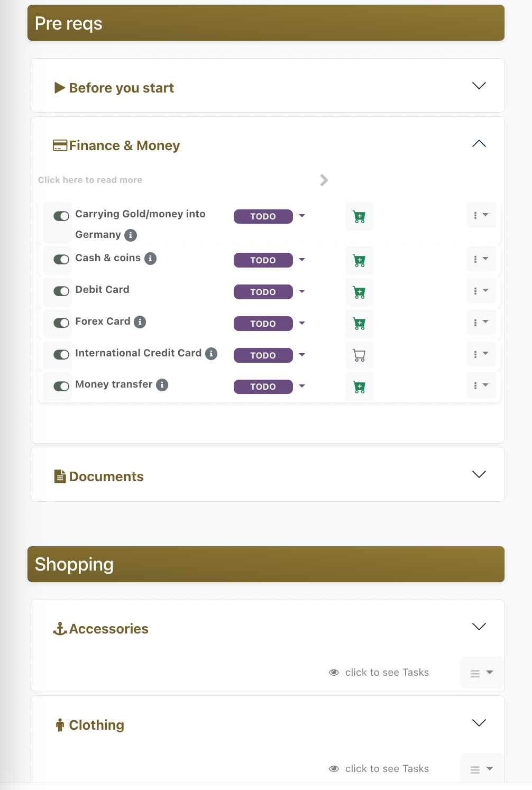Toggle the Cash & coins switch
Image resolution: width=532 pixels, height=790 pixels.
(x=61, y=260)
